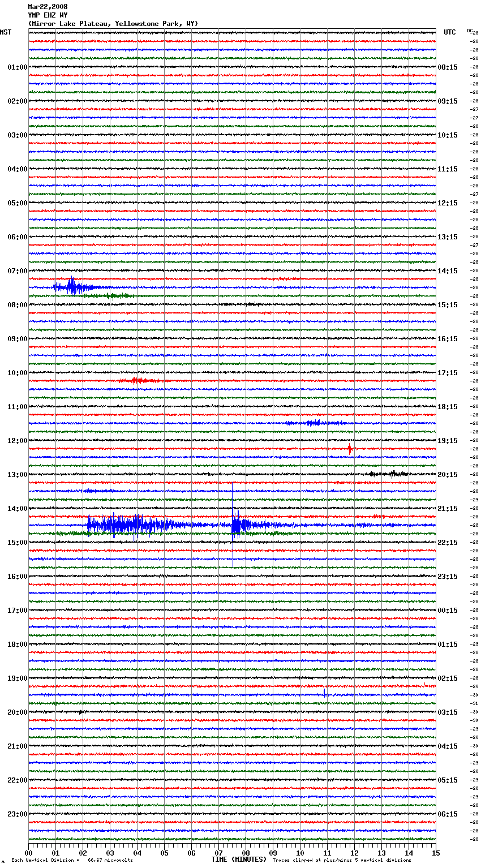Select the 02:00 MST time label
The height and width of the screenshot is (868, 481).
point(17,101)
